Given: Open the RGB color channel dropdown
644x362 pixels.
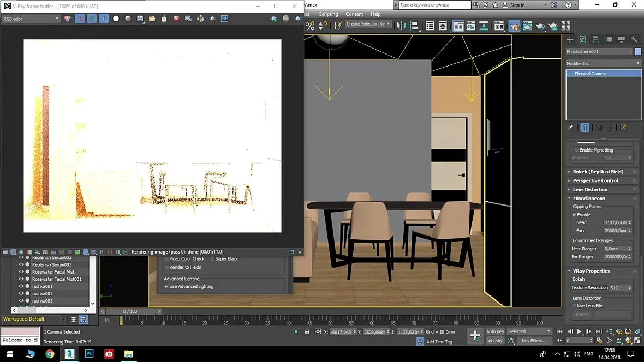Looking at the screenshot, I should point(31,19).
